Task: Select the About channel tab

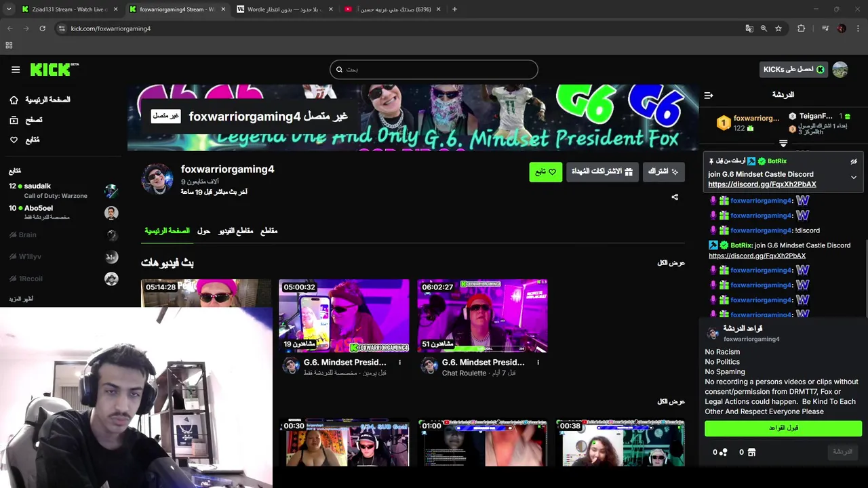Action: [x=204, y=231]
